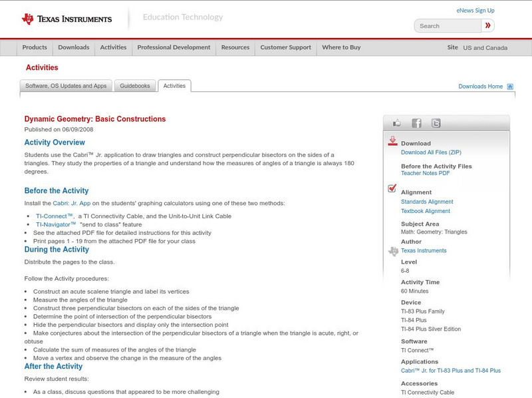Screen dimensions: 532x398
Task: Click the After the Activity heading
Action: (53, 367)
